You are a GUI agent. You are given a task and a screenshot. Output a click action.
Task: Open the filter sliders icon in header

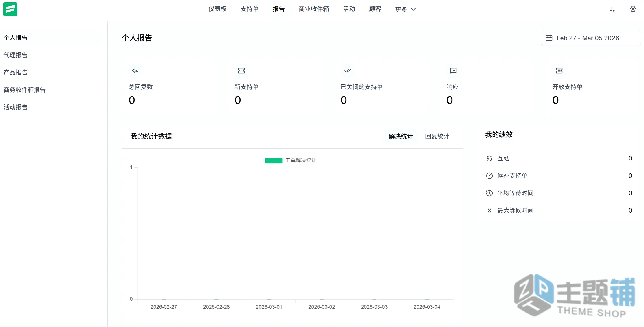click(612, 9)
